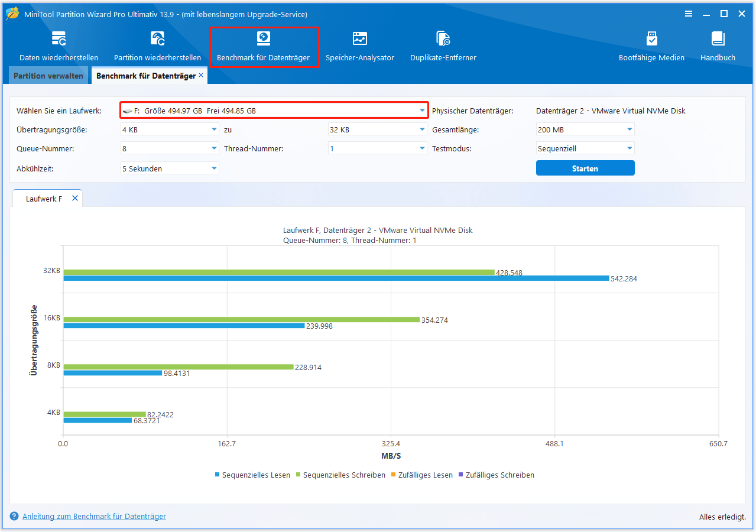Open Anleitung zum Benchmark für Datenträger link
The width and height of the screenshot is (756, 532).
click(94, 516)
